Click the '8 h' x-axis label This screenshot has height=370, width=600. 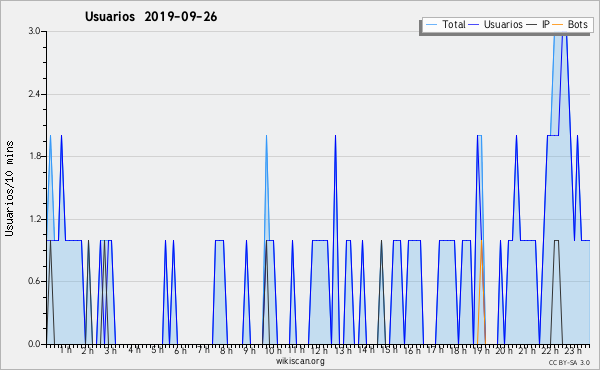[x=226, y=351]
